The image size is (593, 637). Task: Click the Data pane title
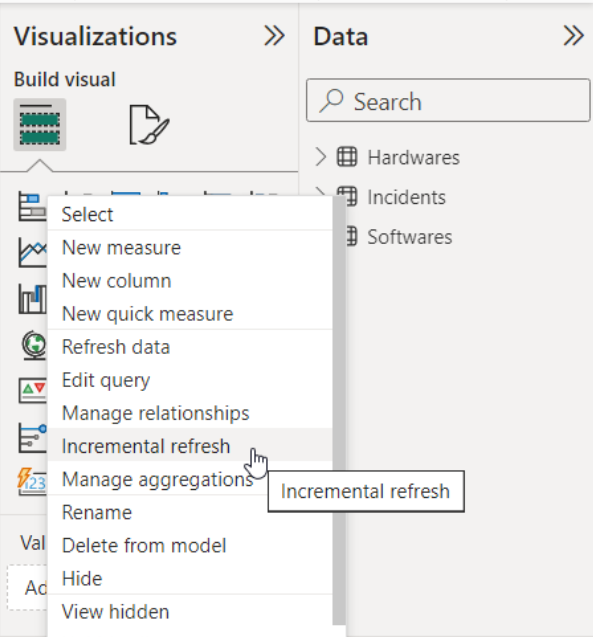tap(341, 36)
